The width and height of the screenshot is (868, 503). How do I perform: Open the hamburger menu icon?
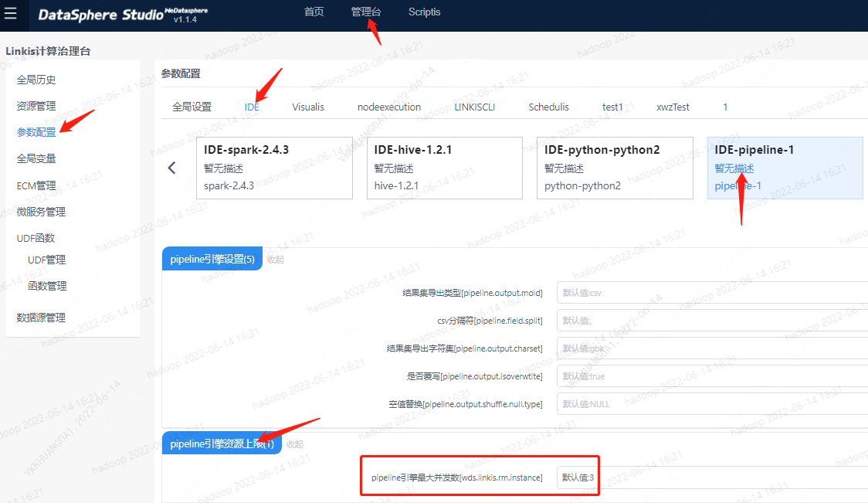pos(11,13)
